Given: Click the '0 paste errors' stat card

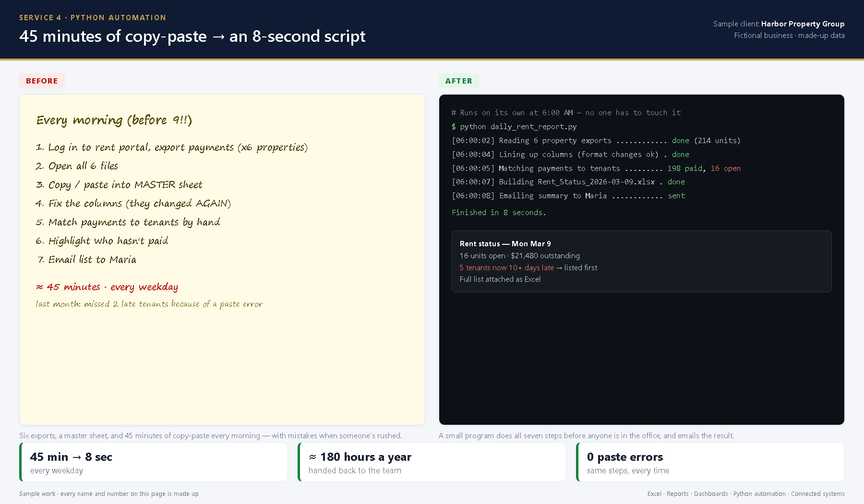Looking at the screenshot, I should point(710,462).
